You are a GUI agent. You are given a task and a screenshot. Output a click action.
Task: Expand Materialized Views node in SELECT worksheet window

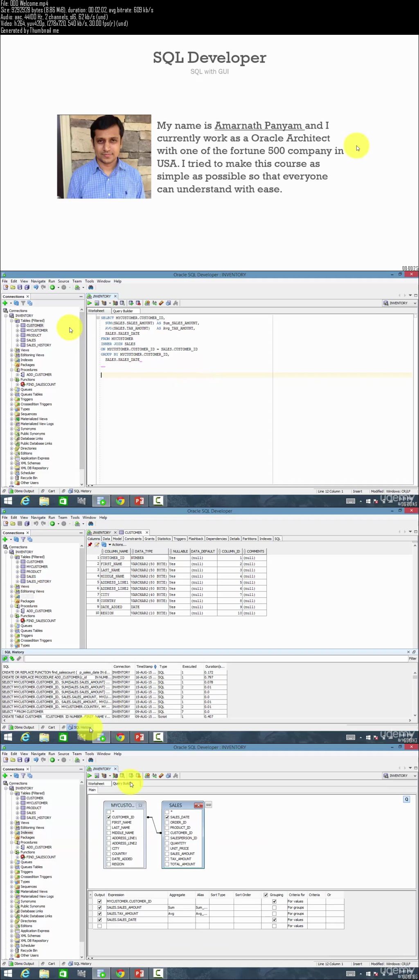tap(12, 419)
